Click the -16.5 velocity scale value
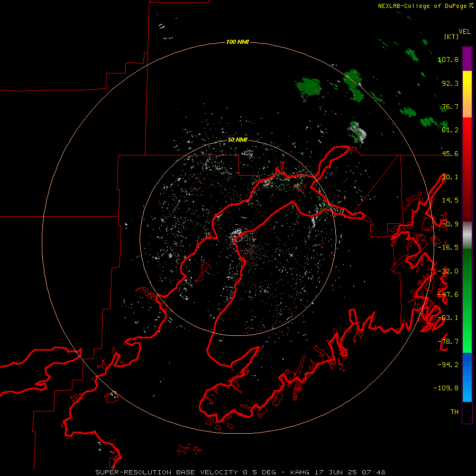The width and height of the screenshot is (476, 476). click(x=448, y=248)
